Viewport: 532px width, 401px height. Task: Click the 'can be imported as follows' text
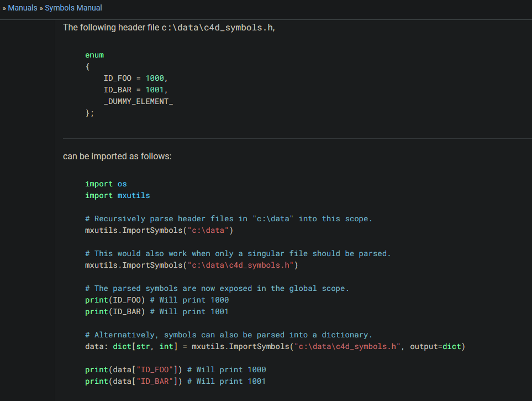pos(117,157)
